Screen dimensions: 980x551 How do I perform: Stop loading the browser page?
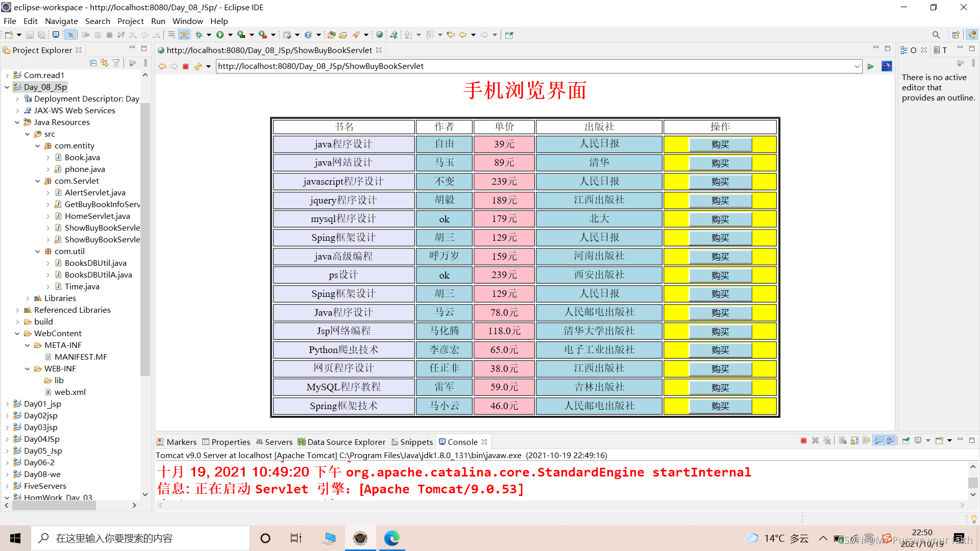coord(186,66)
